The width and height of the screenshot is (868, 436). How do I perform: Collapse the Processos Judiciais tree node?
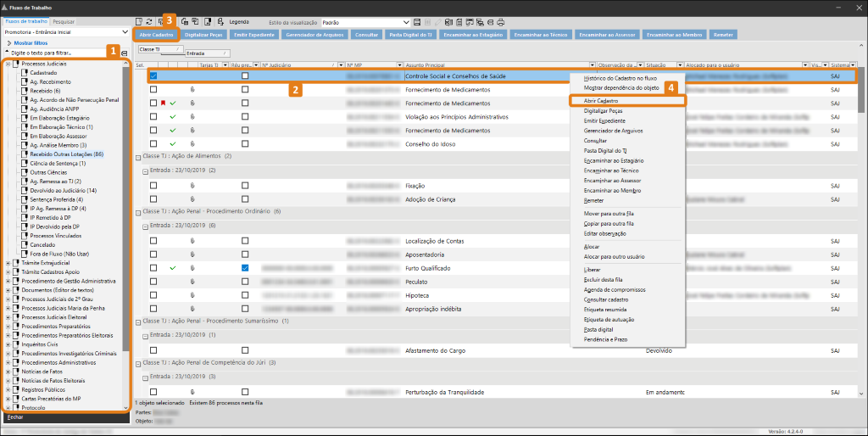pos(8,64)
